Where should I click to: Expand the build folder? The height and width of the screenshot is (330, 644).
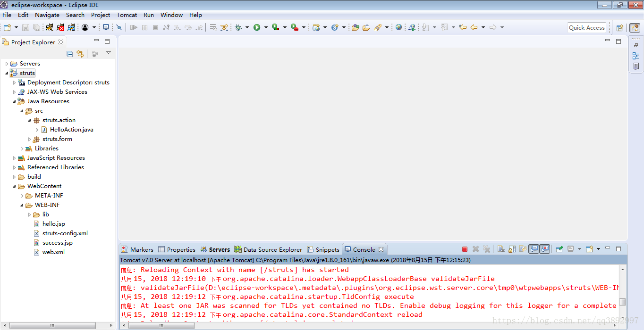point(14,177)
